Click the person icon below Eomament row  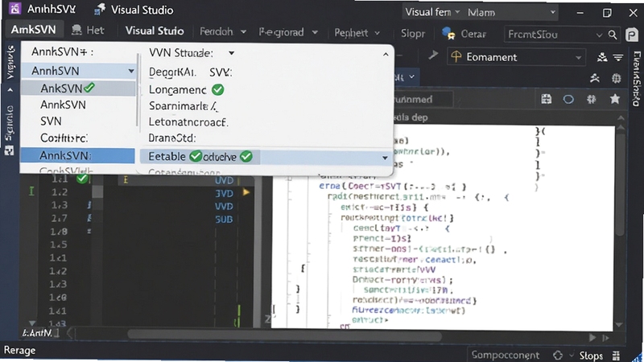click(595, 77)
